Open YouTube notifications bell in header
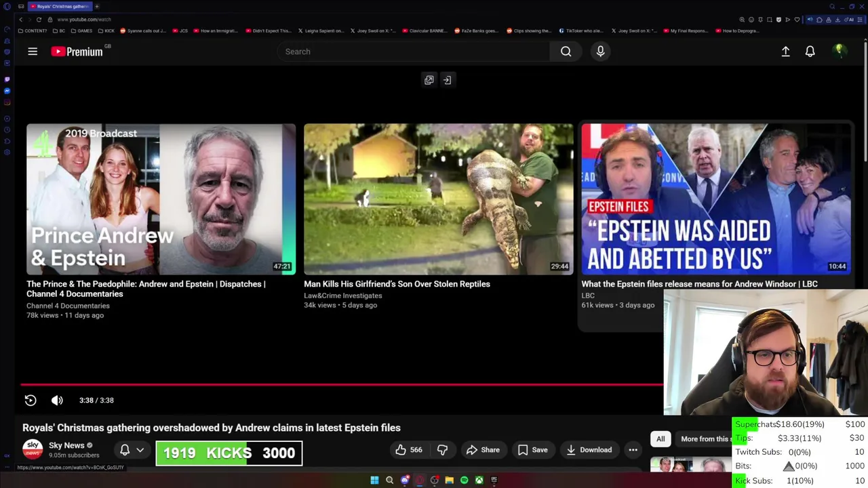This screenshot has width=868, height=488. [810, 52]
